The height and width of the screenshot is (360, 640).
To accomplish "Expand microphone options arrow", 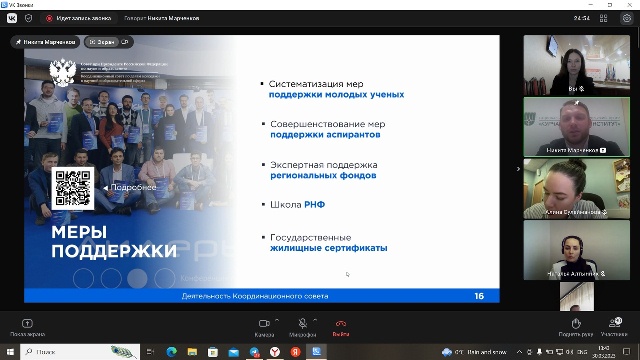I will click(315, 320).
